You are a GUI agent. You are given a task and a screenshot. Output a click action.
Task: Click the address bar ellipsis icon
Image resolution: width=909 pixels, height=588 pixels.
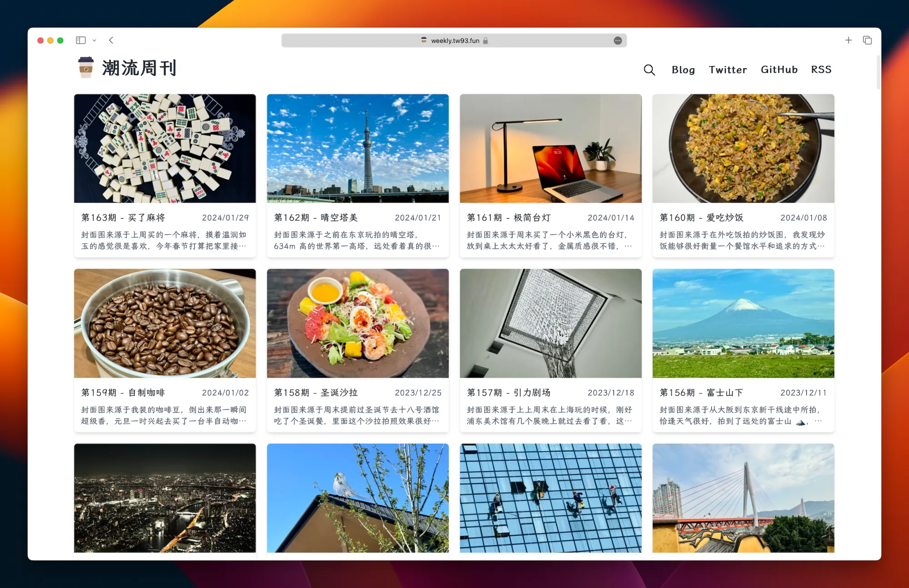[618, 40]
